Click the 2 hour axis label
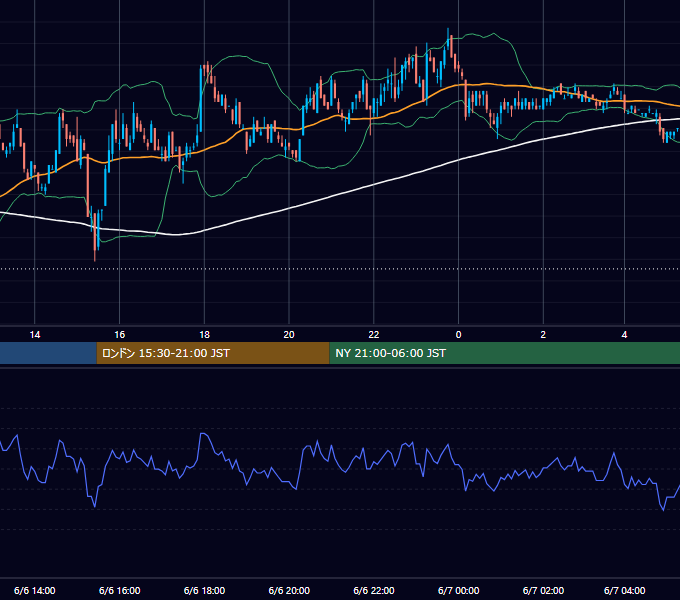680x600 pixels. [x=543, y=335]
